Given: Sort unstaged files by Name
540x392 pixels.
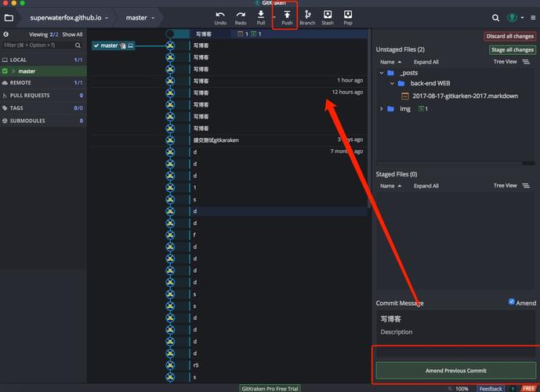Looking at the screenshot, I should pos(390,62).
